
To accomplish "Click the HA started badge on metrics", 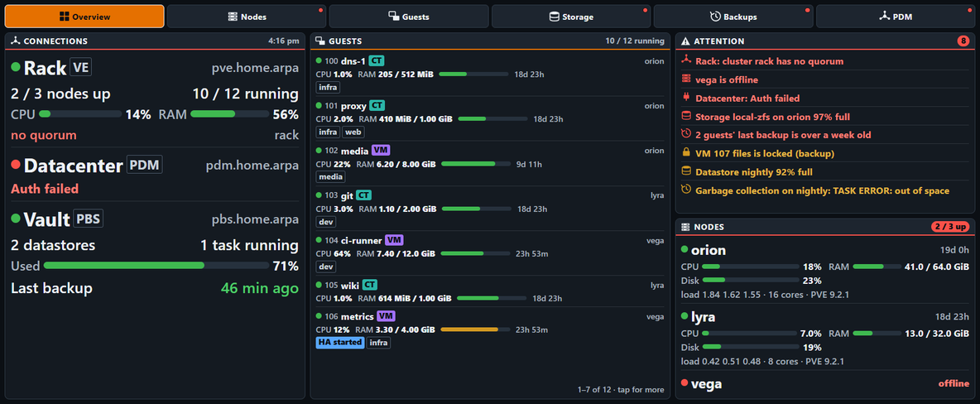I will (340, 342).
